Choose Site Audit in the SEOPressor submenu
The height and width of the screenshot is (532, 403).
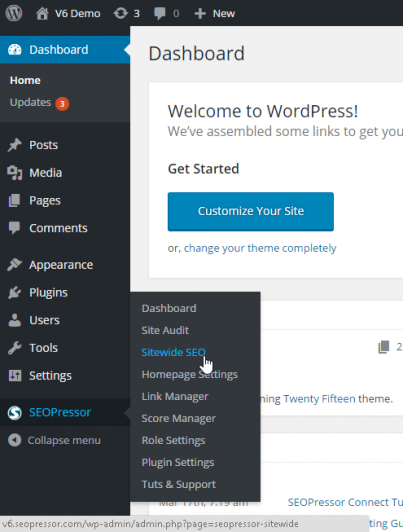pos(165,330)
